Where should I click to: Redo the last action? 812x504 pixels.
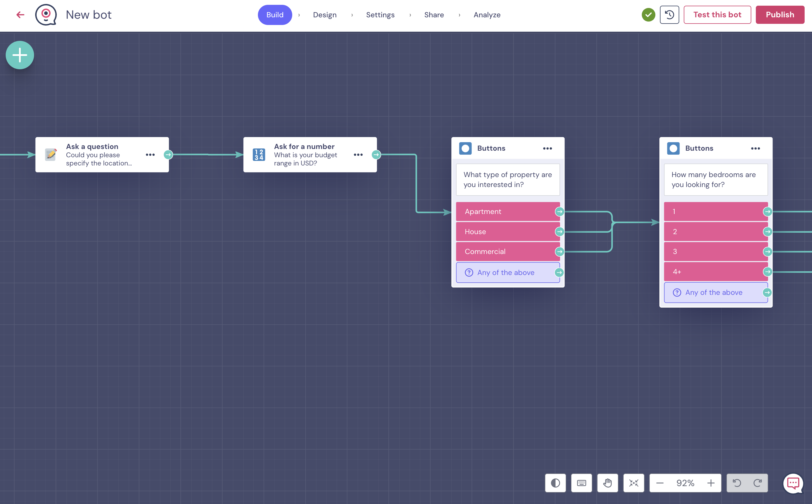point(758,483)
